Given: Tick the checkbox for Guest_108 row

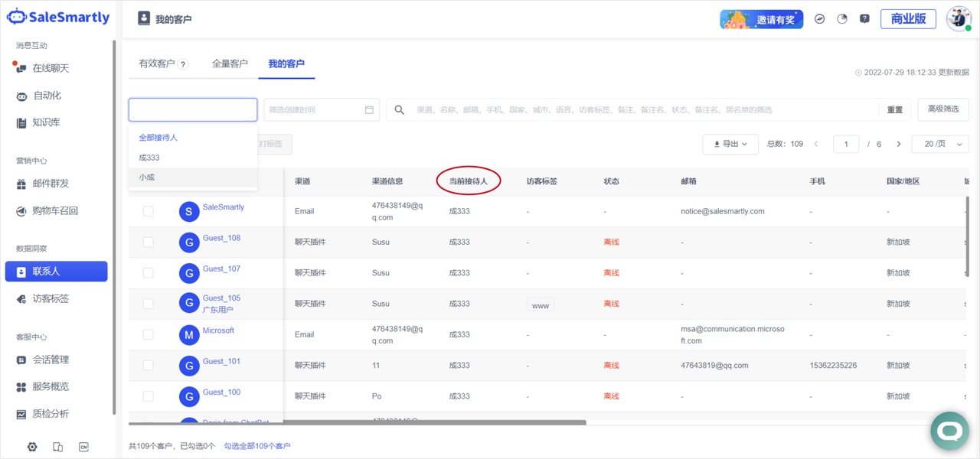Looking at the screenshot, I should pyautogui.click(x=149, y=243).
